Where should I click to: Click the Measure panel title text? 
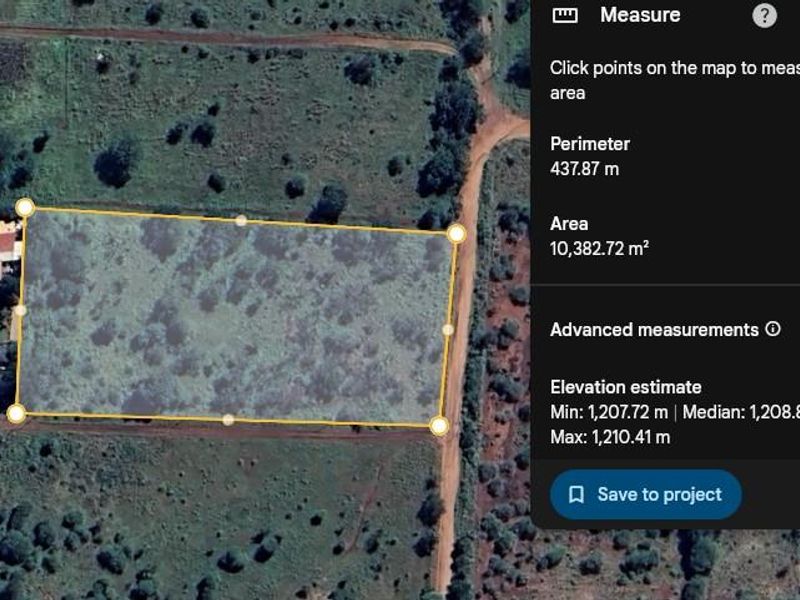pyautogui.click(x=638, y=15)
